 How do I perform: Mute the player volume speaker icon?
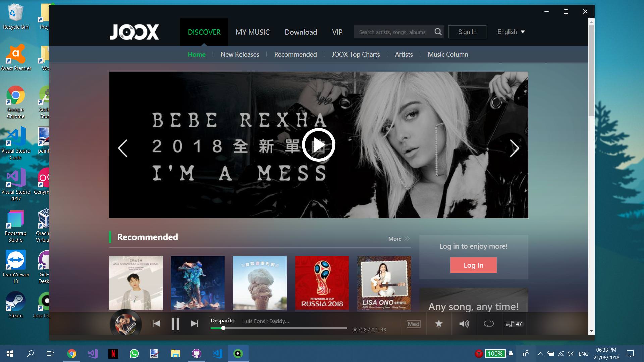pos(464,324)
